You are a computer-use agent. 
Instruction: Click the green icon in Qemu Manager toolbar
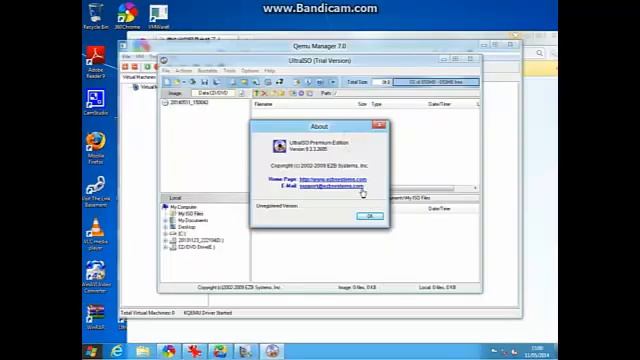point(147,67)
